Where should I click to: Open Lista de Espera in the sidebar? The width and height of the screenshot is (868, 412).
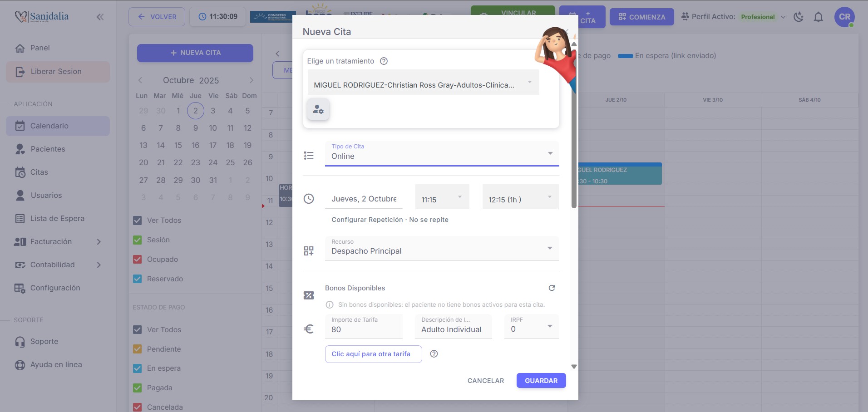[57, 219]
